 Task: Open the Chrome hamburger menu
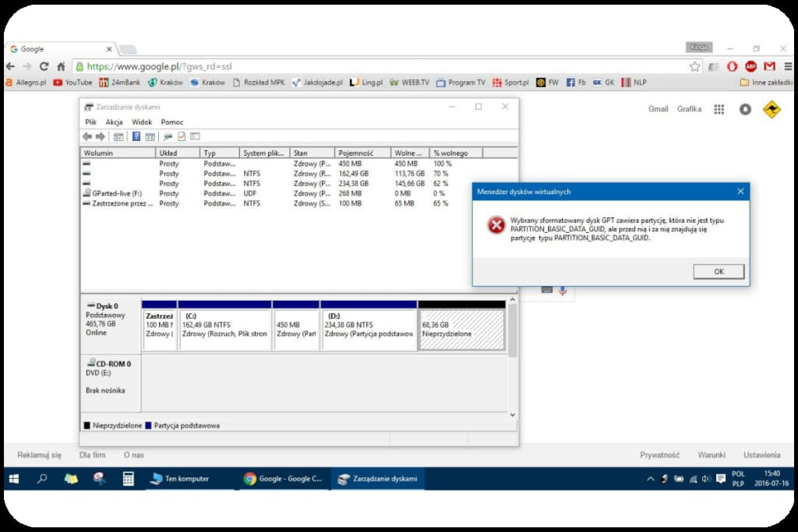coord(786,67)
